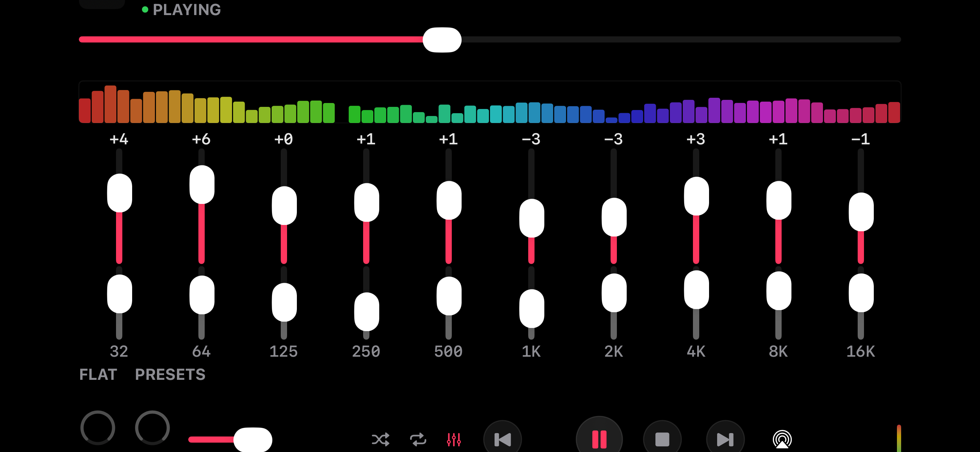Click the 16K frequency label
Viewport: 980px width, 452px height.
pos(860,351)
